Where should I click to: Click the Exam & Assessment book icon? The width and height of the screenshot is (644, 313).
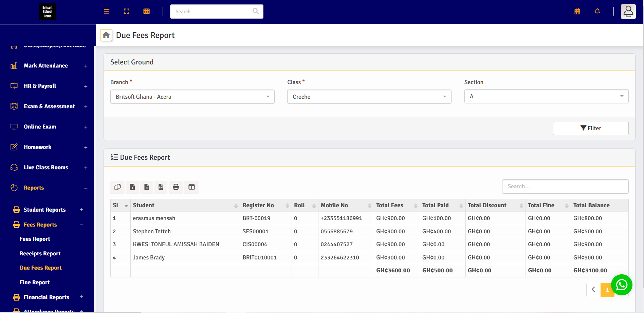click(x=14, y=106)
